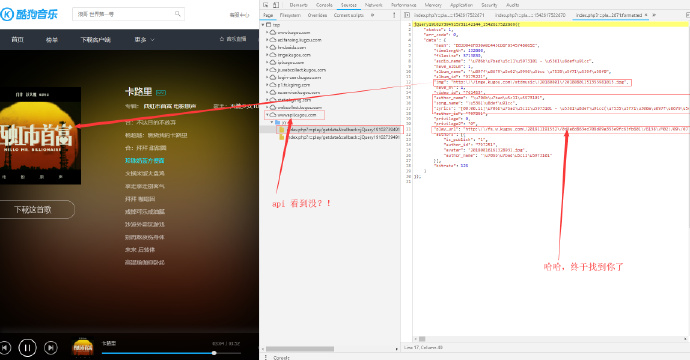Pause the playing song
This screenshot has height=360, width=690.
point(27,348)
